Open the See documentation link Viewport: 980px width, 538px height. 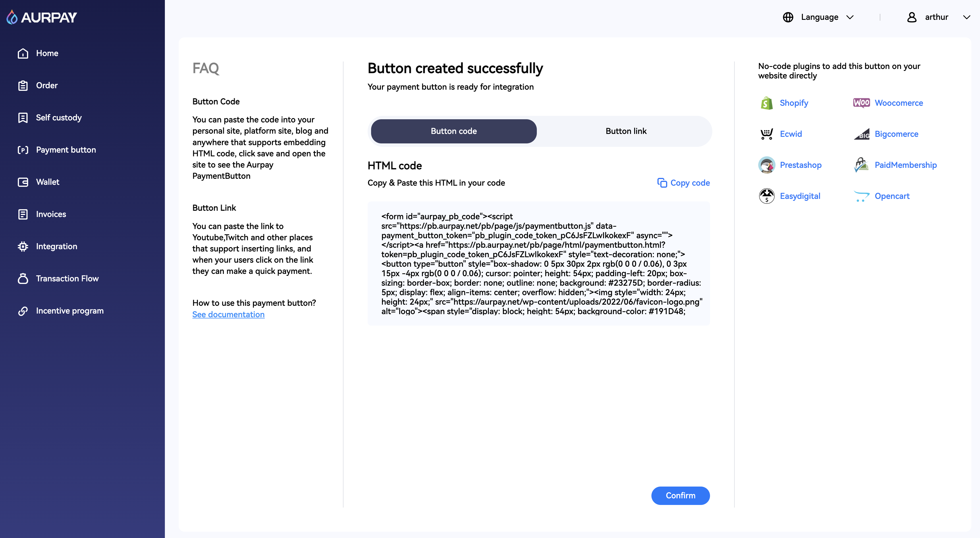228,314
